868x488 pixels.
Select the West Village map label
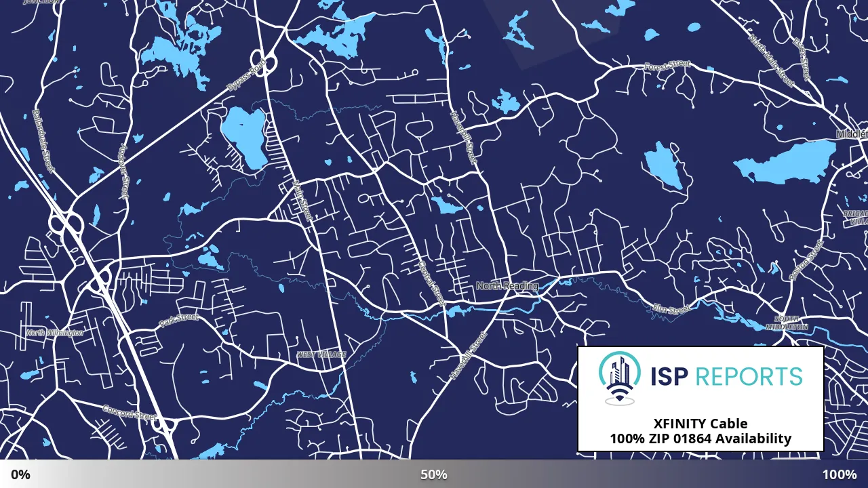pyautogui.click(x=321, y=354)
